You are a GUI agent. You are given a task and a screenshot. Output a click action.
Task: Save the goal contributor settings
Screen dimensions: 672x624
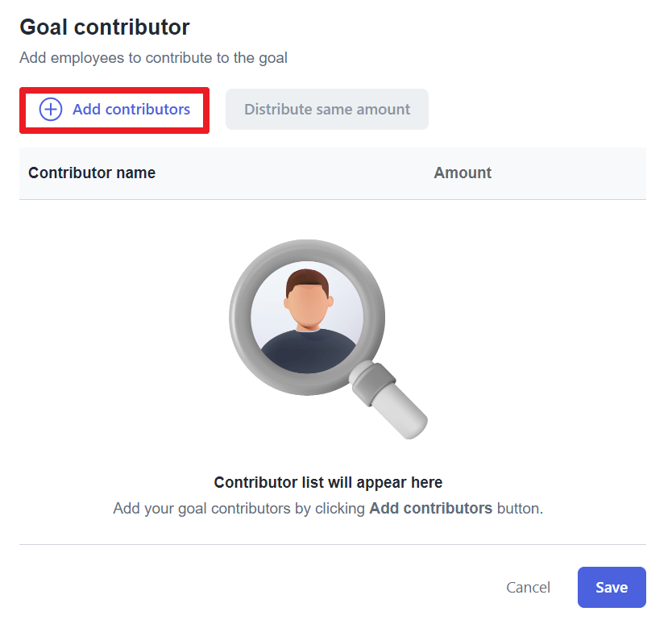612,587
